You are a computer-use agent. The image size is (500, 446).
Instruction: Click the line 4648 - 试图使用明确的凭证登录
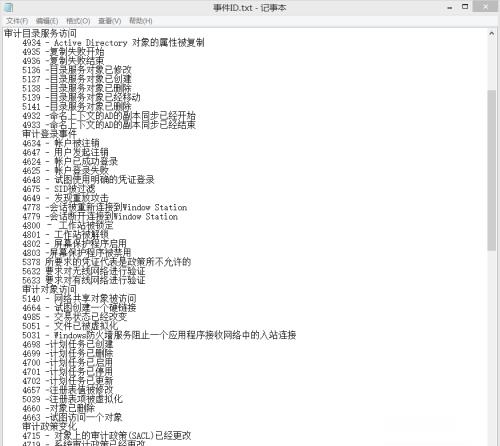tap(89, 180)
